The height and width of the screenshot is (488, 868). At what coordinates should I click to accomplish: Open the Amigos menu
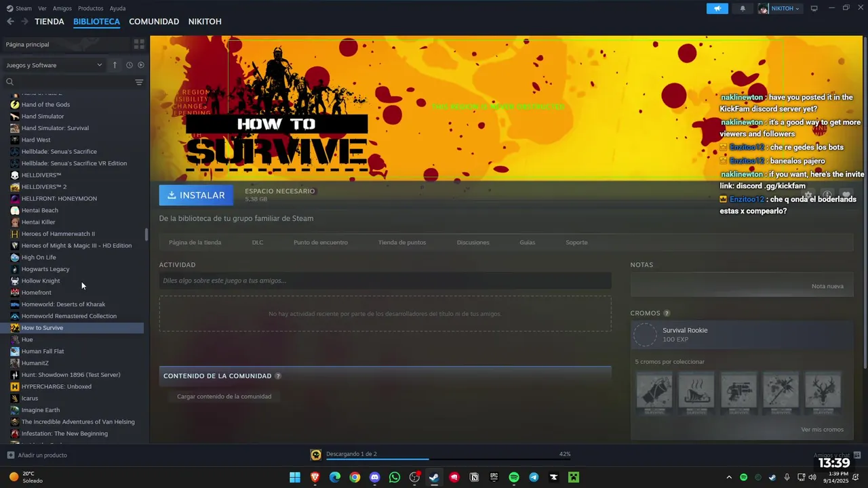coord(62,8)
